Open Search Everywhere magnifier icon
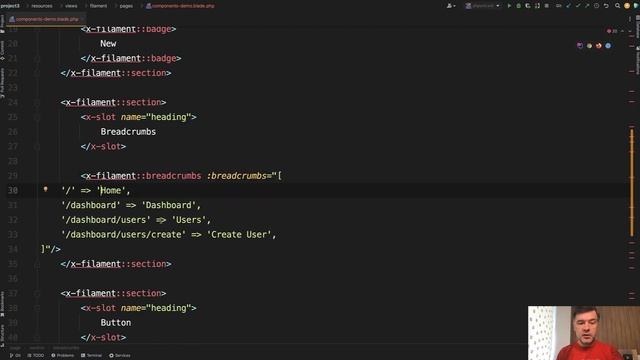The image size is (640, 360). click(618, 6)
